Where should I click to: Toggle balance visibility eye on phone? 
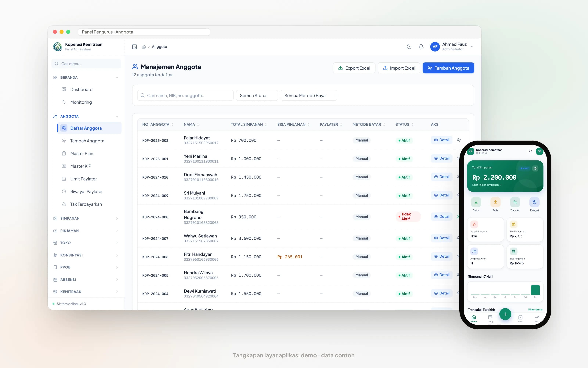click(535, 168)
